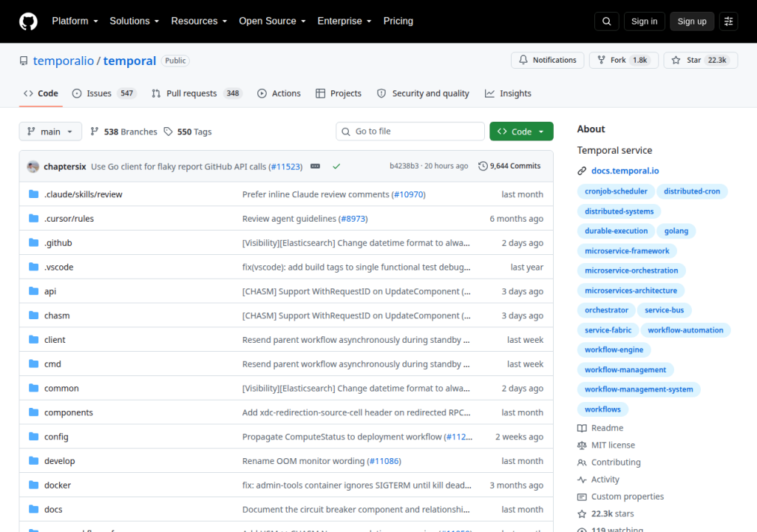Click chaptersix avatar image
This screenshot has height=532, width=757.
(x=33, y=166)
